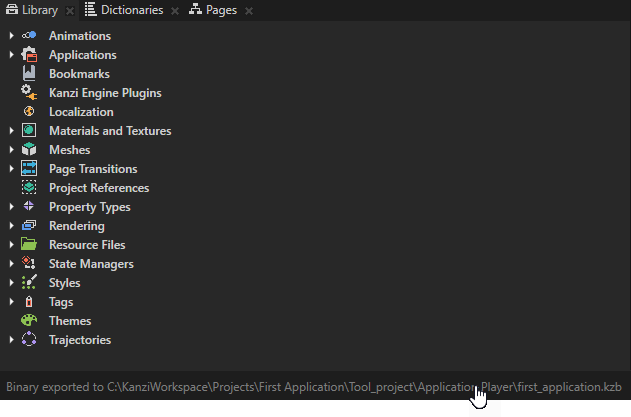Image resolution: width=631 pixels, height=417 pixels.
Task: Click the Applications icon
Action: (29, 55)
